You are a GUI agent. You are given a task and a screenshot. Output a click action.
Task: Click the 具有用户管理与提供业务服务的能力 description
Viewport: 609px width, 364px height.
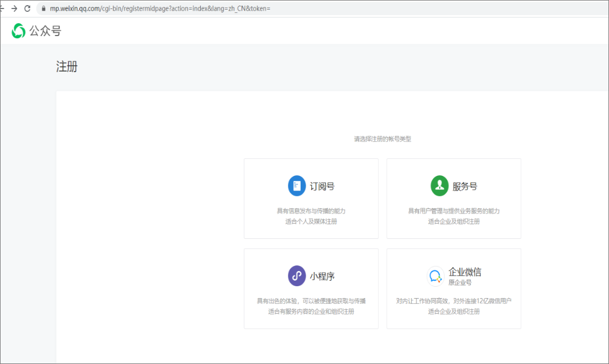pos(453,211)
